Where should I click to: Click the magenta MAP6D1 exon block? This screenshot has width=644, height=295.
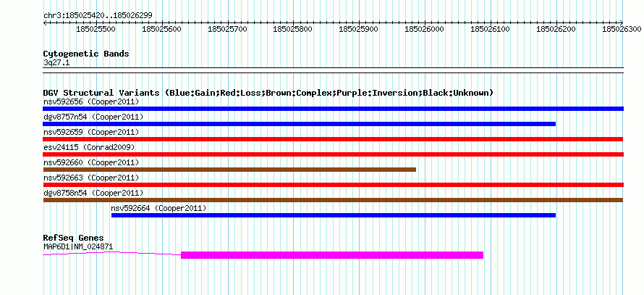tap(332, 255)
